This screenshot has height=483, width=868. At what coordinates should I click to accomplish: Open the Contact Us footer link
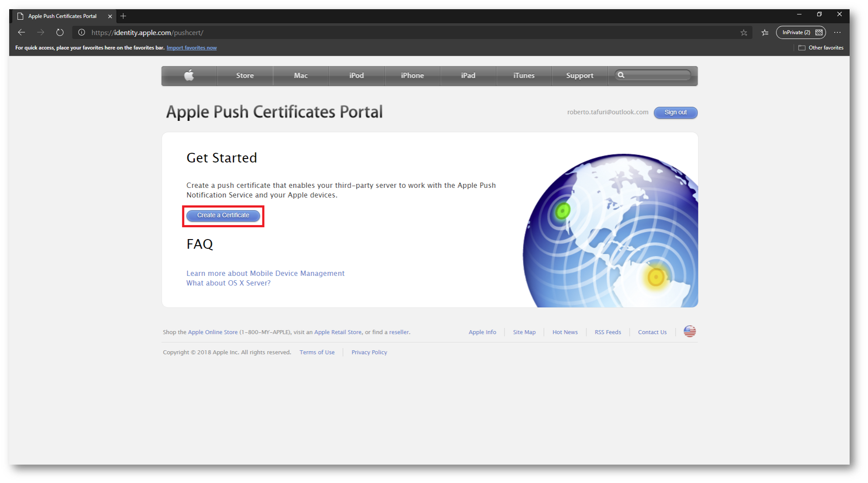[x=652, y=332]
